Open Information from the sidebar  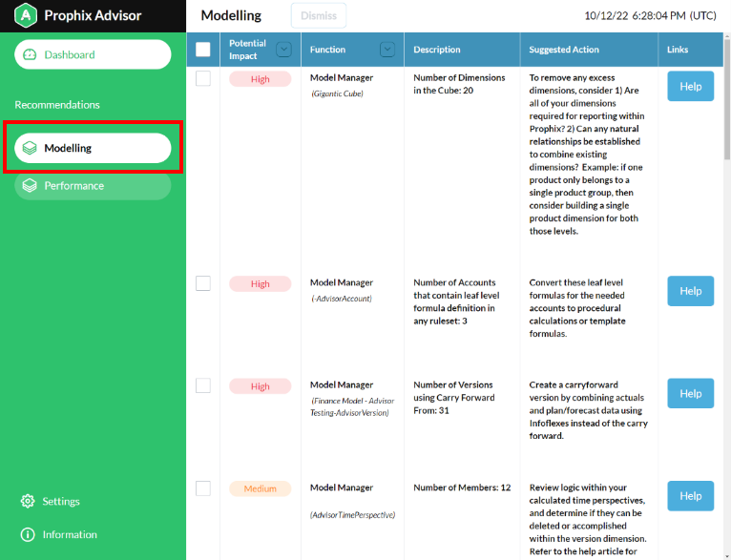tap(59, 534)
